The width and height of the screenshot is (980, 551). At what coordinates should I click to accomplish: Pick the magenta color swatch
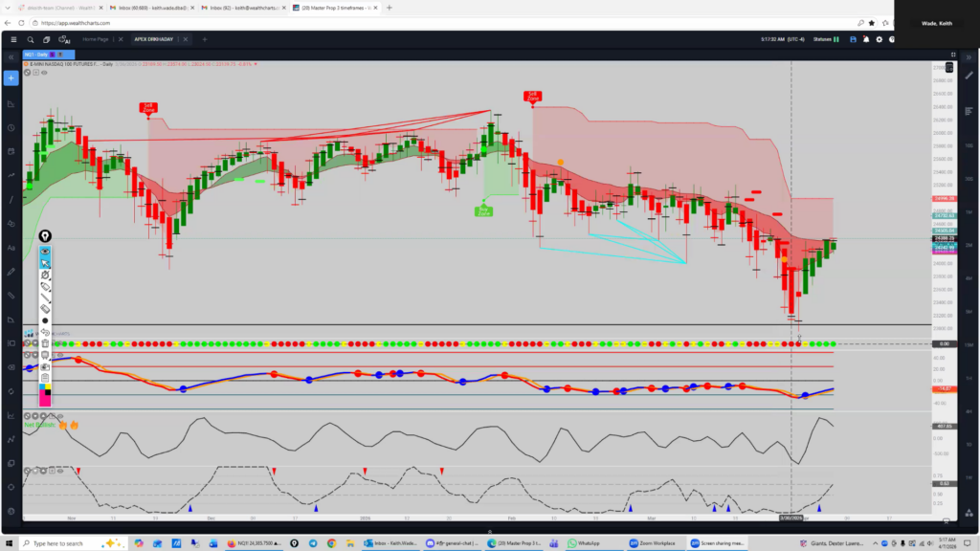(45, 401)
